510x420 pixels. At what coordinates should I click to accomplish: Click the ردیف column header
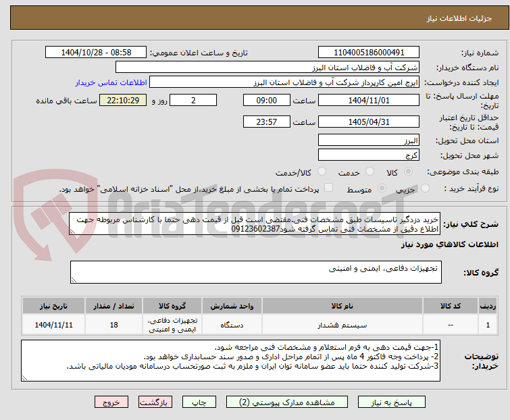488,306
